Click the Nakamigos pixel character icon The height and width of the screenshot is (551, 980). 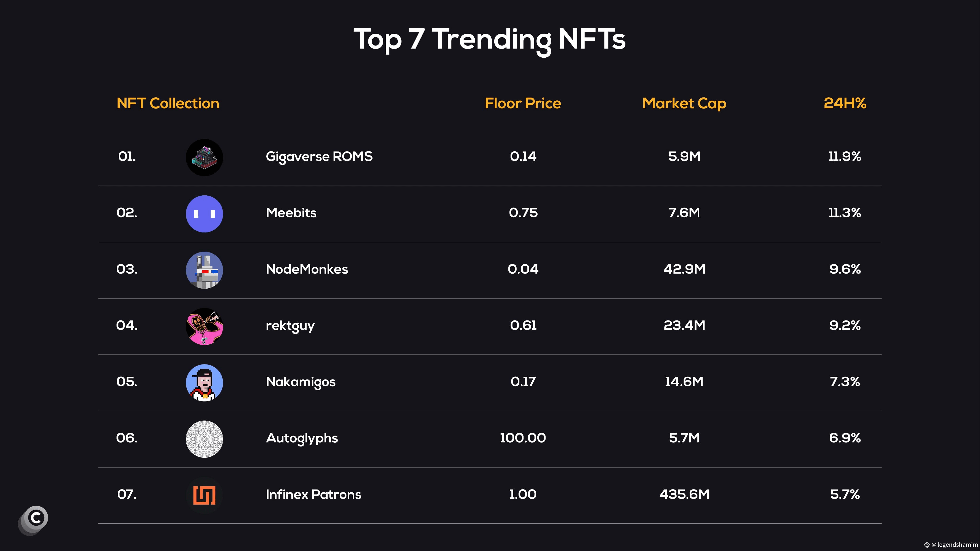point(204,383)
